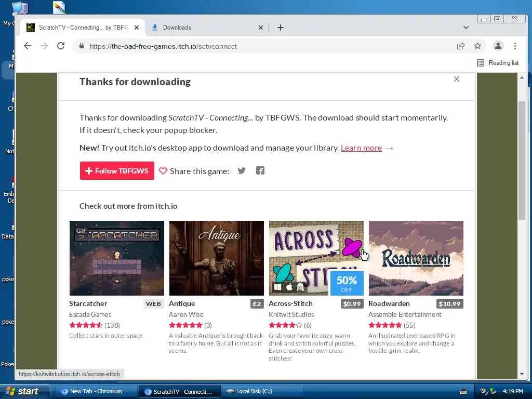
Task: Click the on-screen keyboard tray icon
Action: (463, 392)
